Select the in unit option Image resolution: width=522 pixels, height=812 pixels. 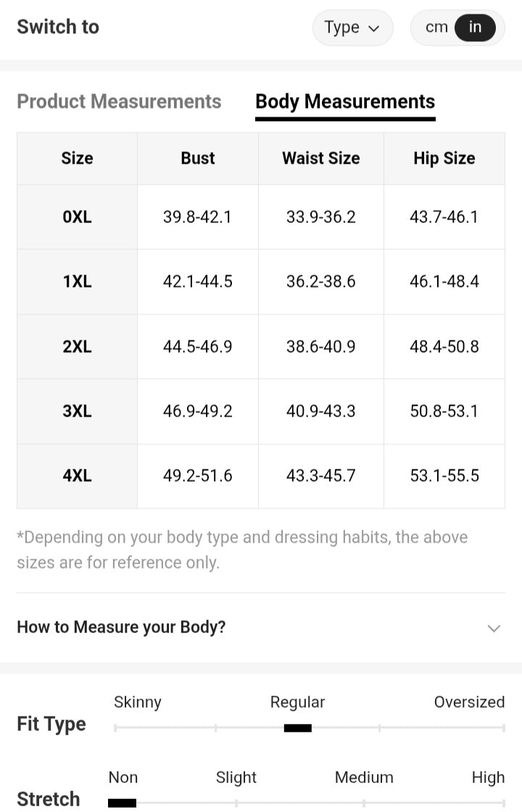click(475, 28)
